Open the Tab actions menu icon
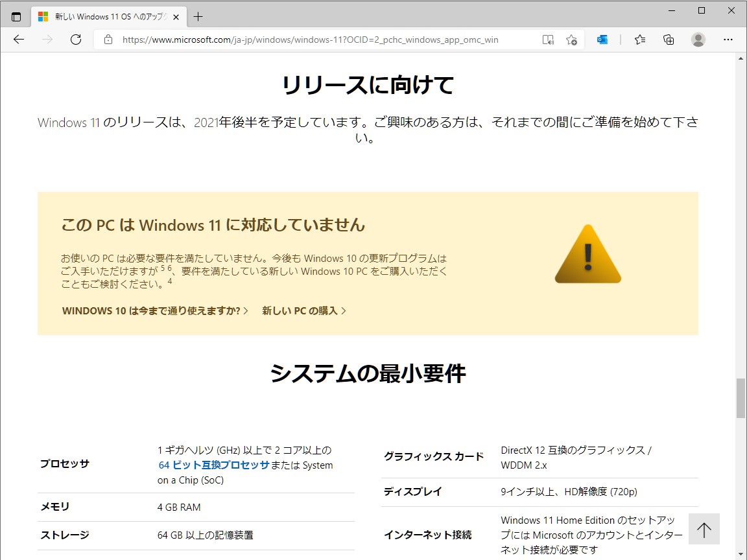This screenshot has width=747, height=560. coord(16,16)
